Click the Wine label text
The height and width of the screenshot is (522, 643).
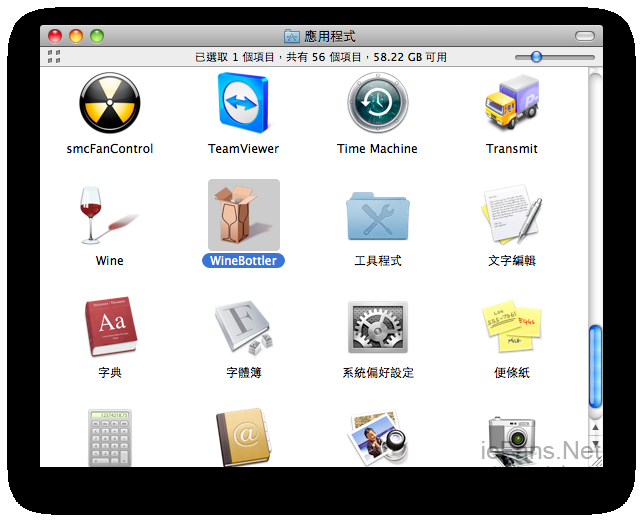click(109, 260)
